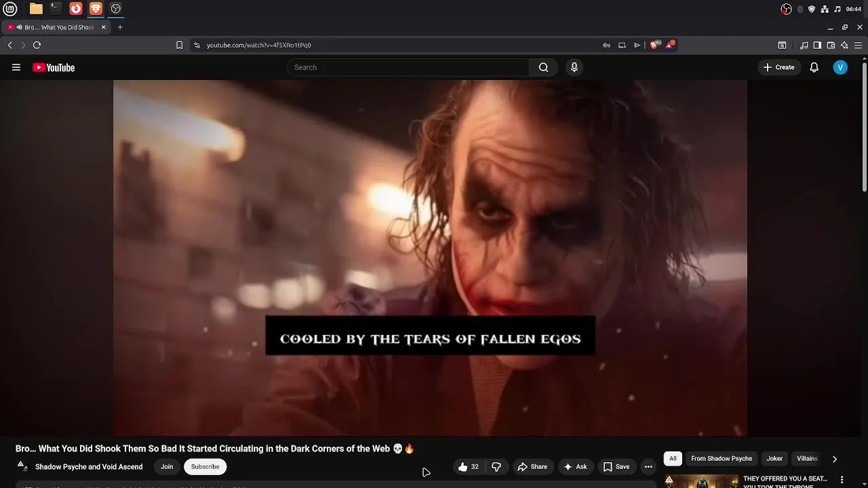Image resolution: width=868 pixels, height=488 pixels.
Task: Click the cast/install screen icon in address bar
Action: point(622,45)
